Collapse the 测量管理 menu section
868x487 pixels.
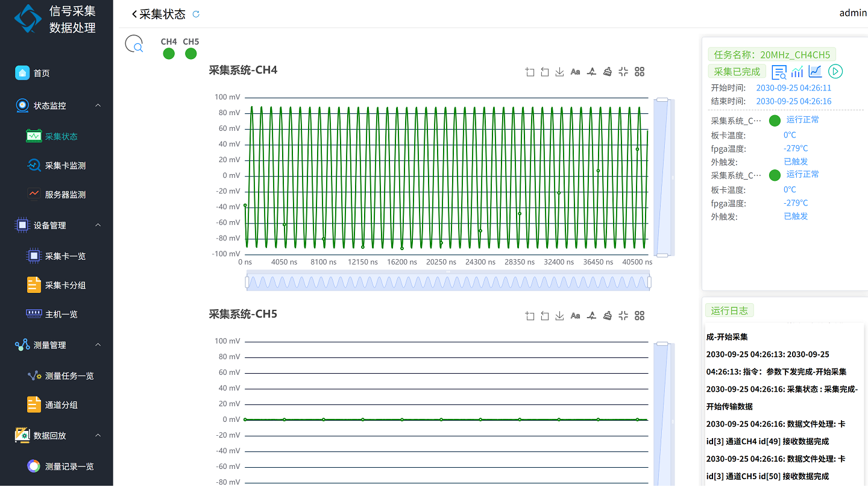click(98, 345)
